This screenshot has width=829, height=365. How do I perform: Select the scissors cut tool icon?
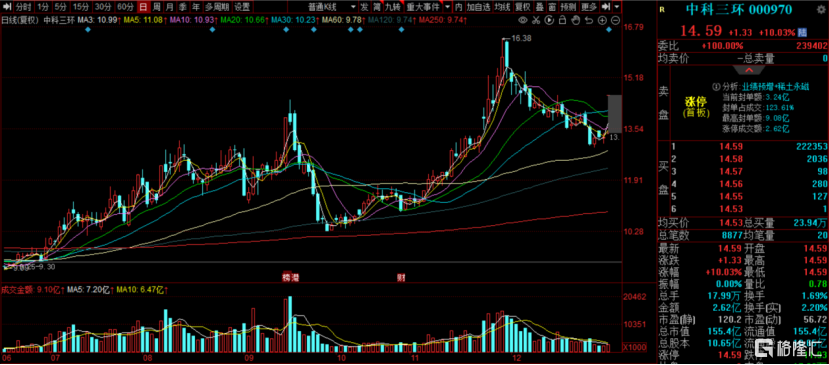(x=536, y=20)
